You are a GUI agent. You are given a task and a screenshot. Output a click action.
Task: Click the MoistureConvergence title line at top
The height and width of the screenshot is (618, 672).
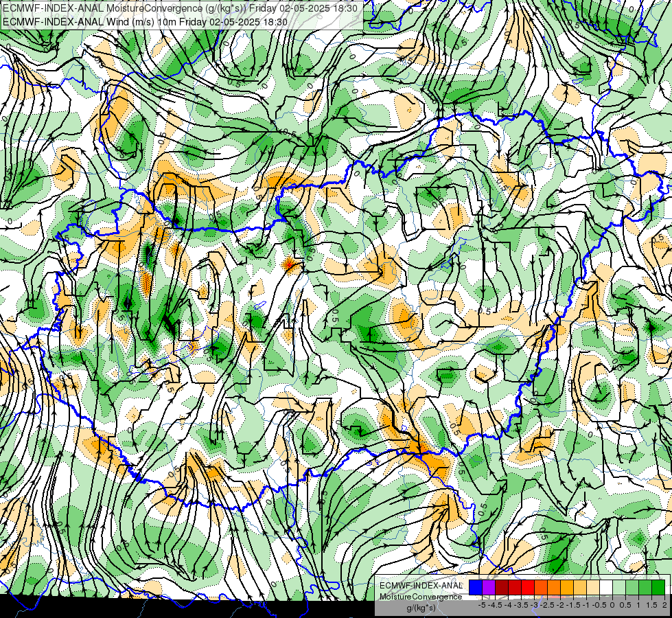tap(181, 8)
